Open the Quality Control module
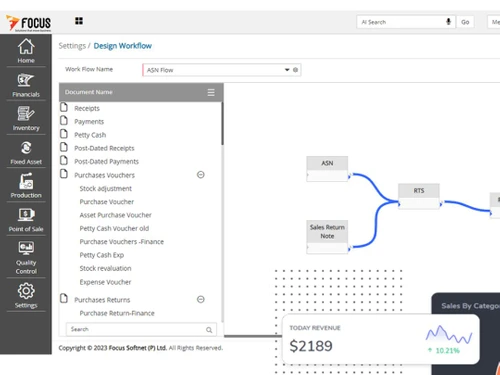500x375 pixels. [x=26, y=258]
